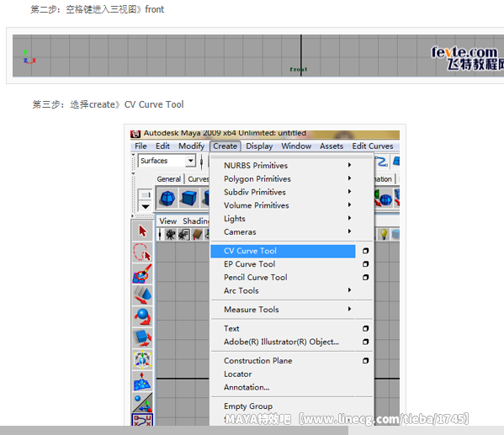Open the panel View menu

click(x=167, y=221)
